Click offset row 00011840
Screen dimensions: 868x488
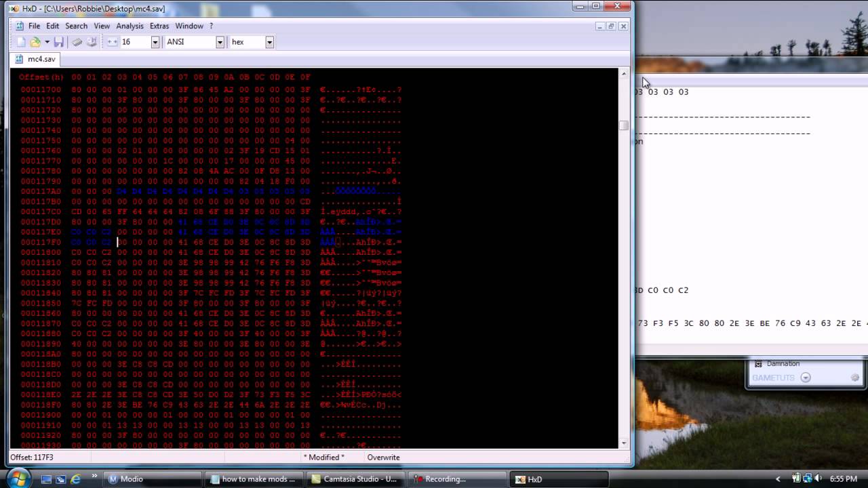[210, 293]
